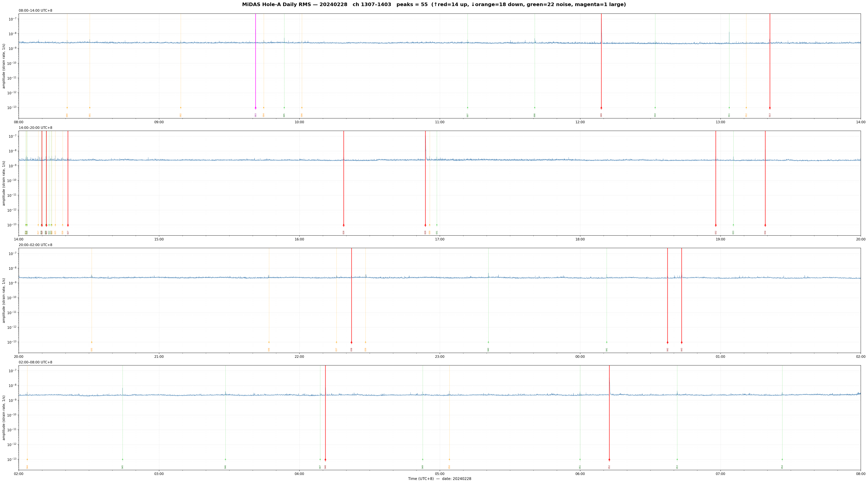
Task: Click the orange down-peak marker labeled 000
Action: [x=67, y=108]
